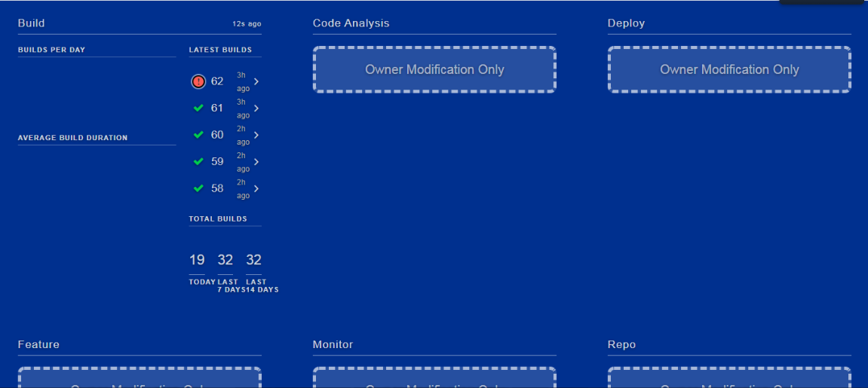
Task: Click the Today count 19
Action: 197,260
